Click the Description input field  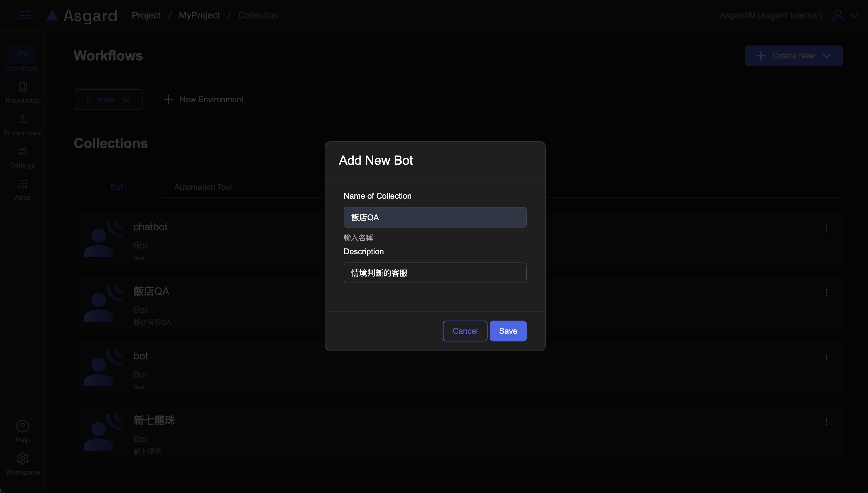point(435,273)
